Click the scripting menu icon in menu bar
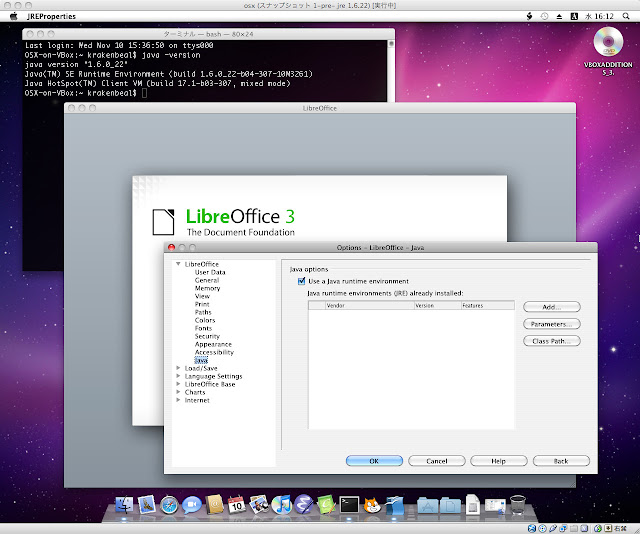 (x=529, y=16)
